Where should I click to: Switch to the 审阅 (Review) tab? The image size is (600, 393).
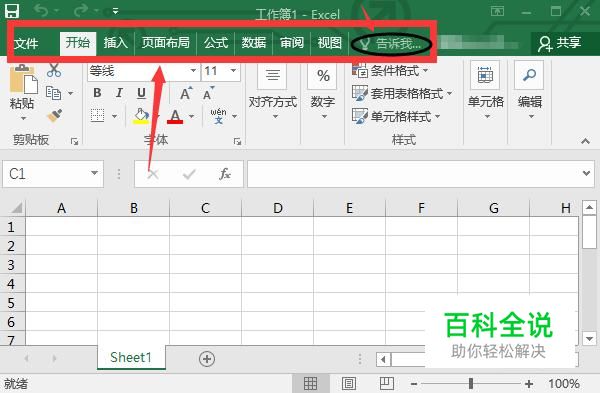pos(292,42)
